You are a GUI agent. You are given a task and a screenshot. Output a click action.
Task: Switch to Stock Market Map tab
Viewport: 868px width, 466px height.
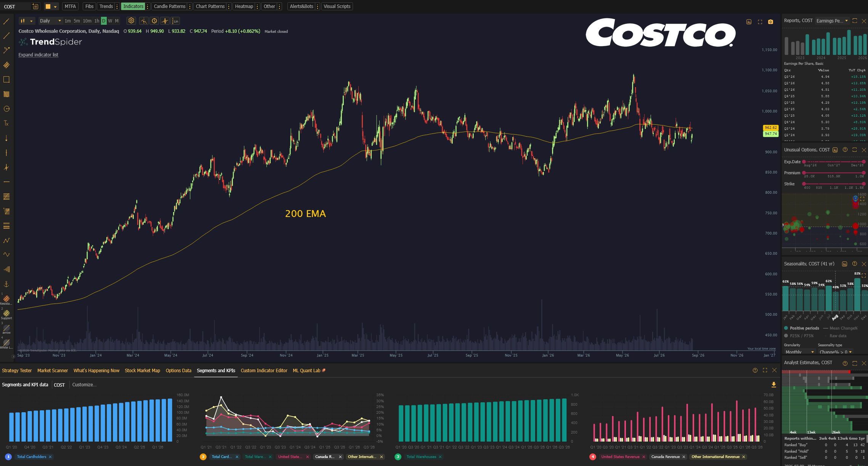(143, 371)
